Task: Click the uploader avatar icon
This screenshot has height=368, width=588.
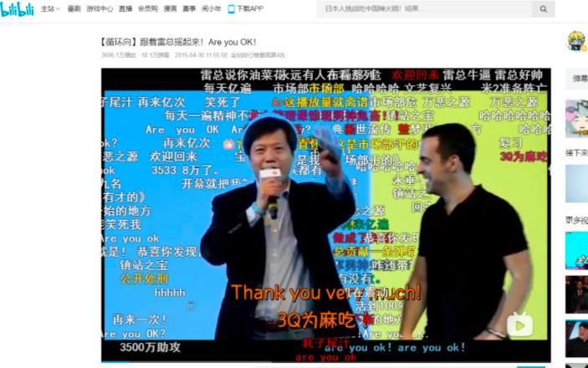Action: pos(575,40)
